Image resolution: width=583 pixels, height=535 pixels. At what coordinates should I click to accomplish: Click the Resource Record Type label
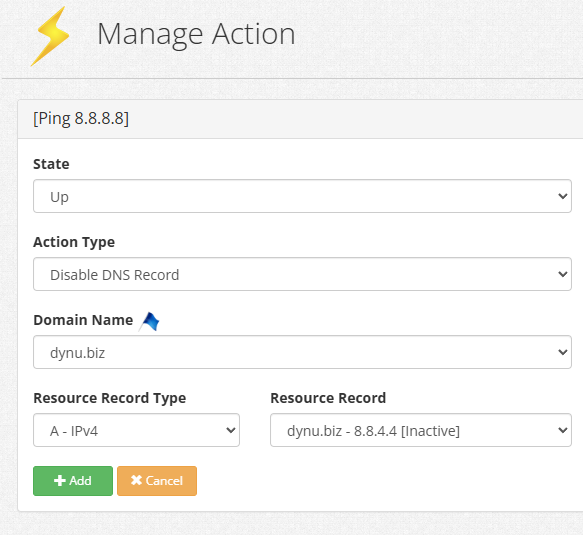point(110,398)
